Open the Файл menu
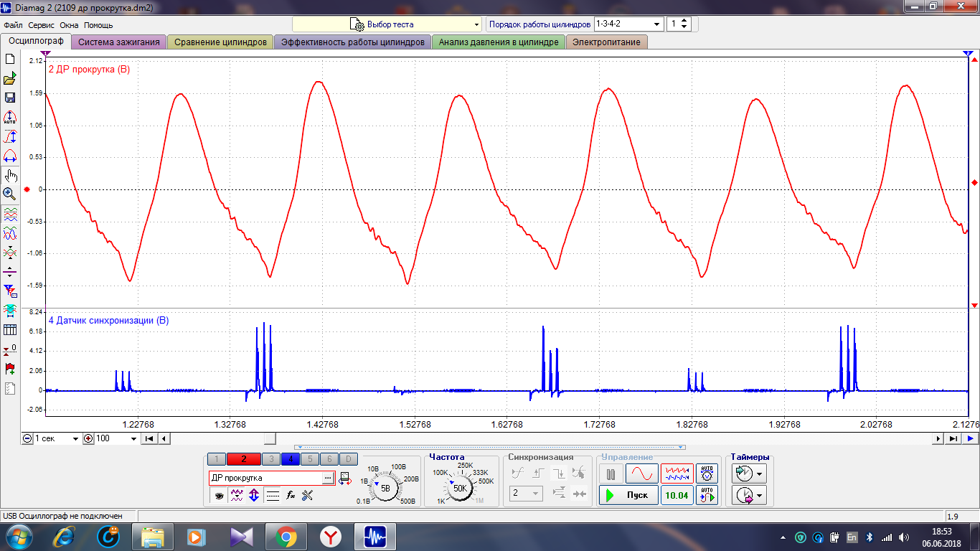980x551 pixels. pyautogui.click(x=13, y=25)
